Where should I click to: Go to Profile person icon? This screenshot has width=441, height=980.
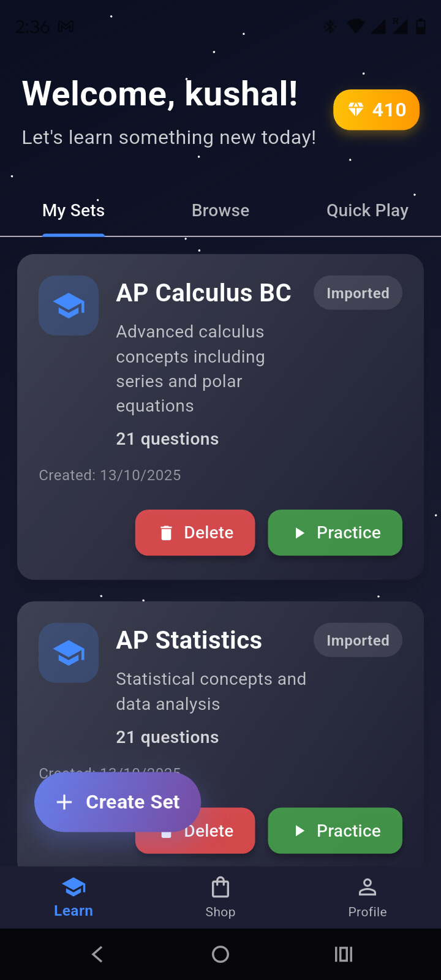click(x=367, y=888)
